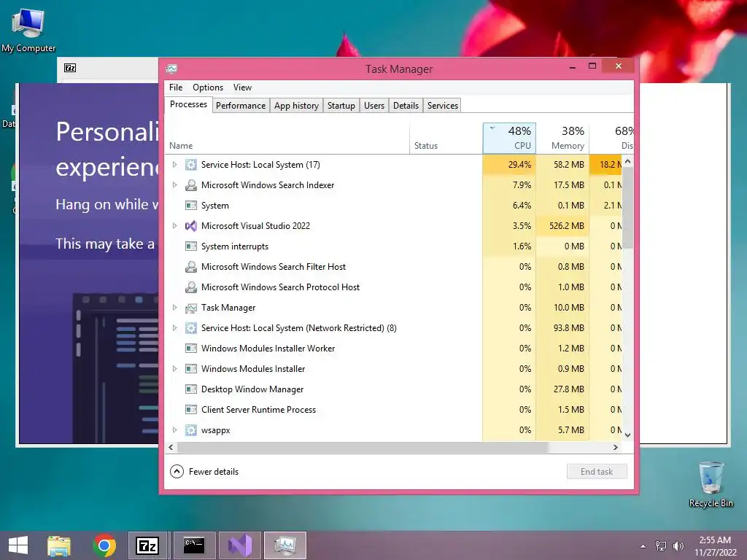Click the taskbar clock showing 2:55 AM
The image size is (747, 560).
click(x=715, y=545)
